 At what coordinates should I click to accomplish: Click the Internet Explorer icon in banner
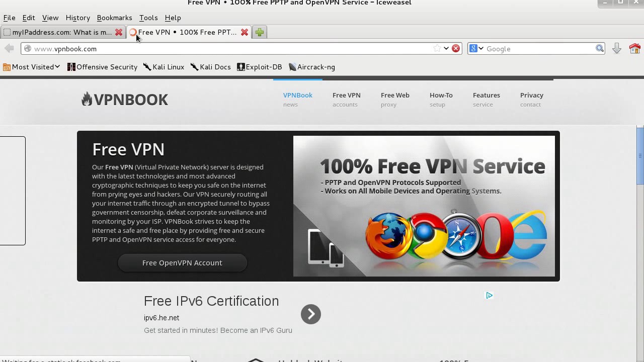(x=528, y=235)
